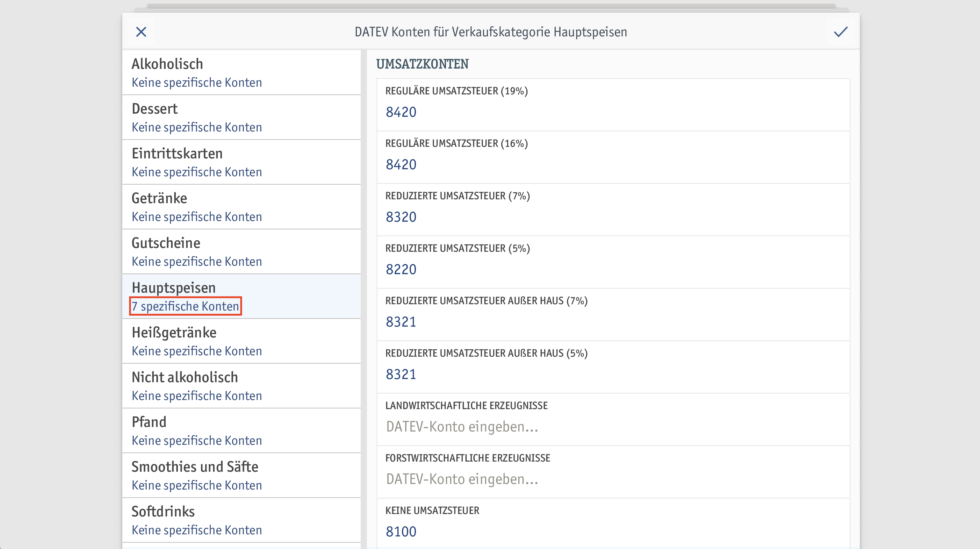Click the '7 spezifische Konten' text
Viewport: 980px width, 549px height.
186,306
